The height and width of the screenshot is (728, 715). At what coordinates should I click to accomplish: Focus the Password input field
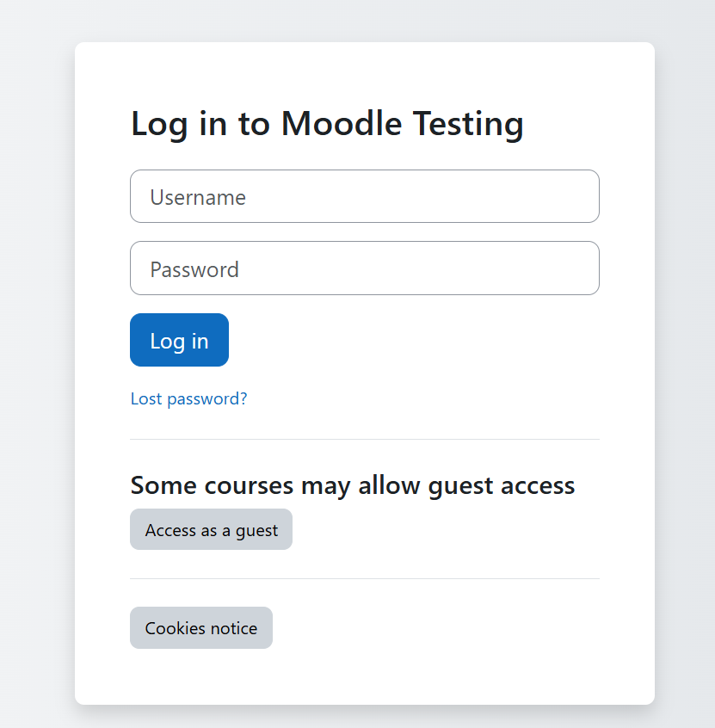pyautogui.click(x=364, y=268)
